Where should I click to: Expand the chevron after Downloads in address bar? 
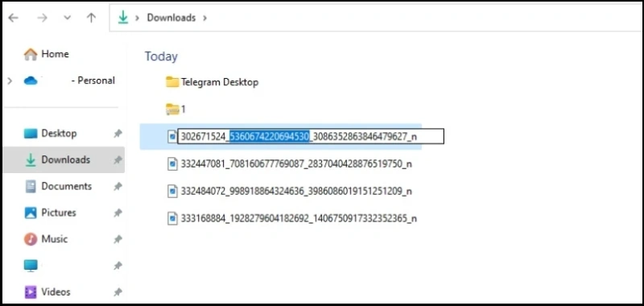[x=205, y=18]
